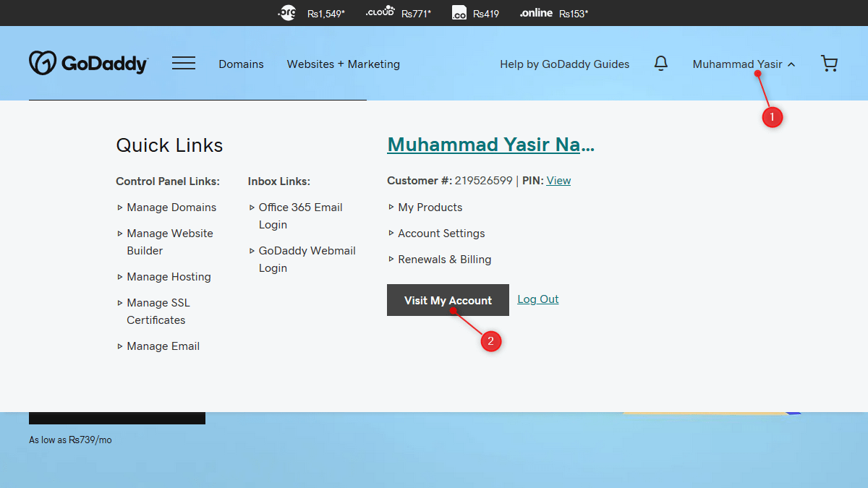The image size is (868, 488).
Task: Open the shopping cart icon
Action: [x=829, y=64]
